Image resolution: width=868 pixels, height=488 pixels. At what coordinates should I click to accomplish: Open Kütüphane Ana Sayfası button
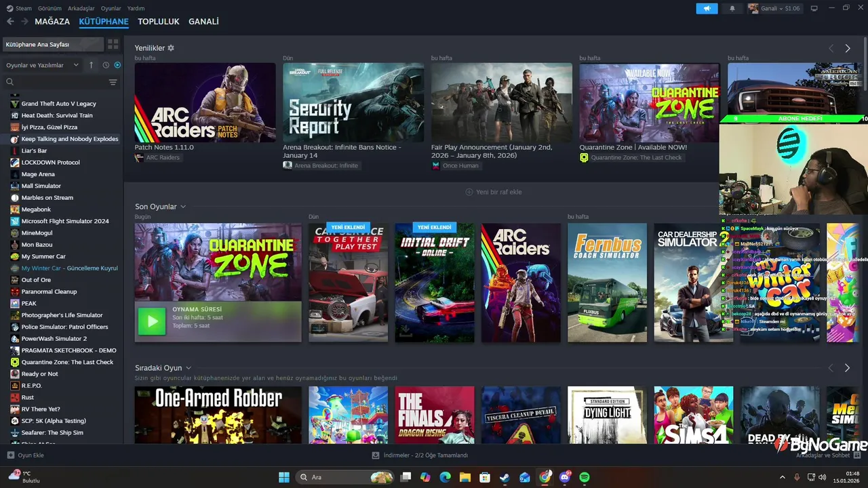[x=53, y=44]
